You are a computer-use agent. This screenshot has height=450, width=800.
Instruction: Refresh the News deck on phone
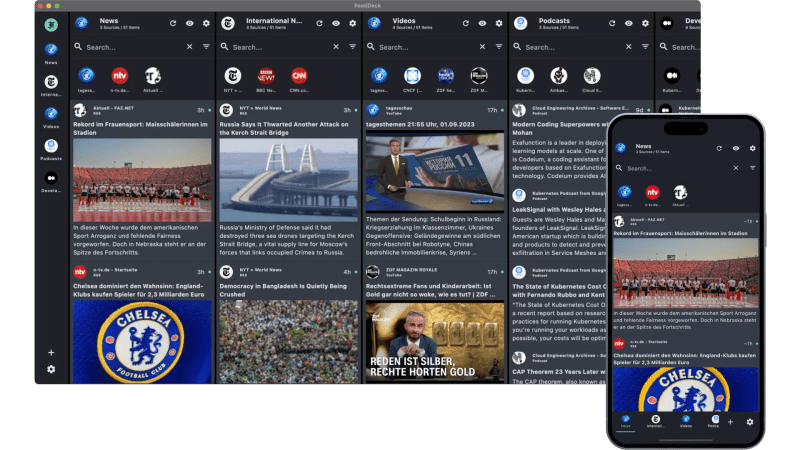[x=719, y=148]
